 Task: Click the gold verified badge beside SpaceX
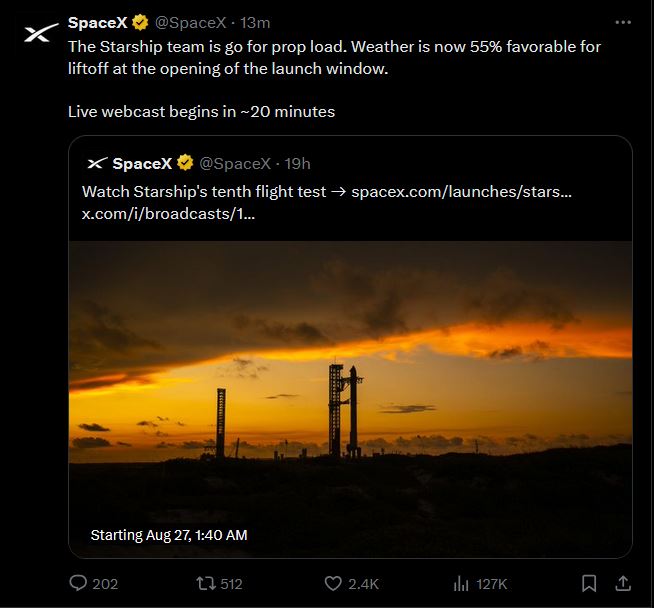[x=140, y=23]
